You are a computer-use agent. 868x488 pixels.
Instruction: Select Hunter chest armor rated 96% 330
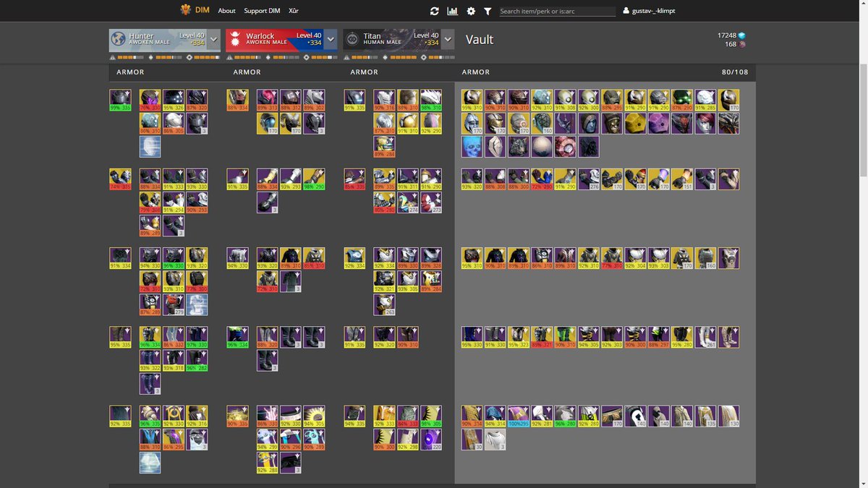pyautogui.click(x=173, y=259)
